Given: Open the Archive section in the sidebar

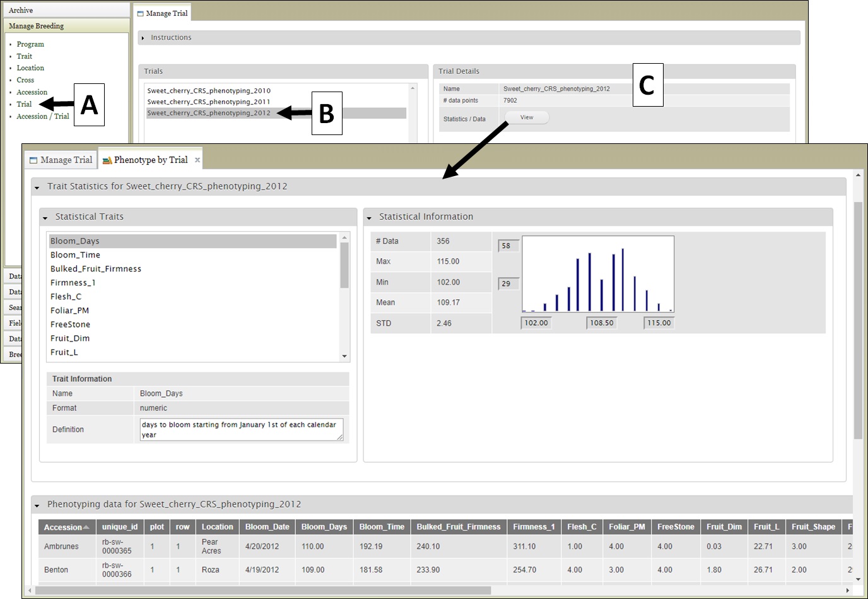Looking at the screenshot, I should 66,10.
